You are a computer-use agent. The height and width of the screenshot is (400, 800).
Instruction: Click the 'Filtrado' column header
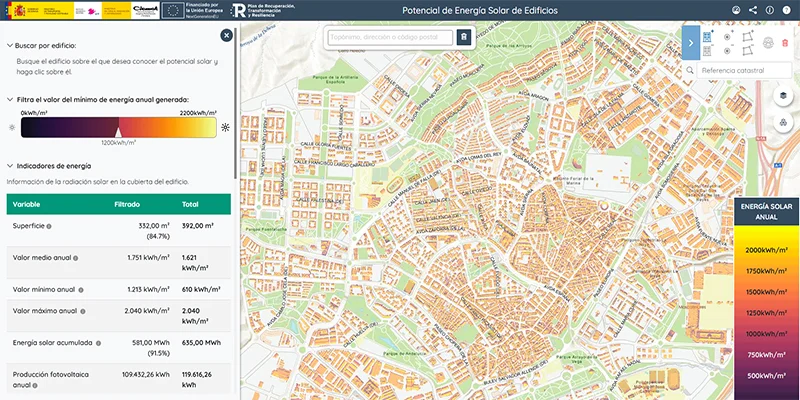(127, 205)
